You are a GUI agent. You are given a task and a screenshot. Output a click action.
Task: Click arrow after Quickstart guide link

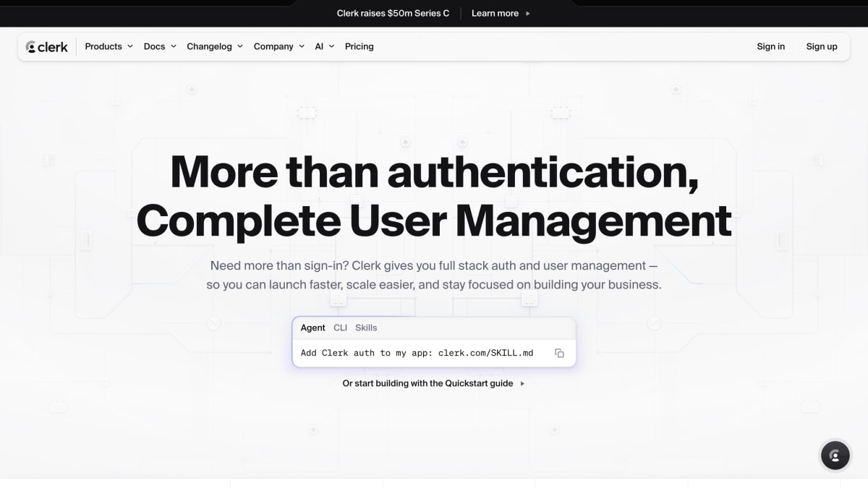coord(522,384)
